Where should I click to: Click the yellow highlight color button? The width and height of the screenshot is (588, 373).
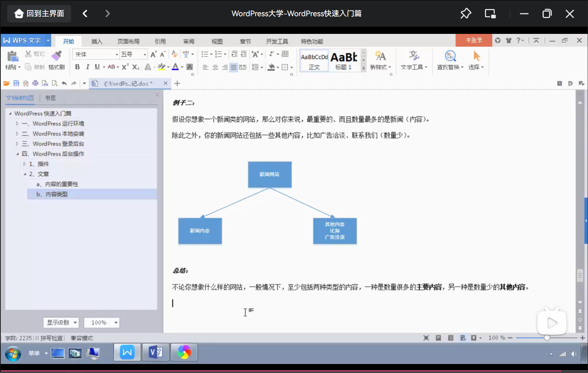point(161,67)
